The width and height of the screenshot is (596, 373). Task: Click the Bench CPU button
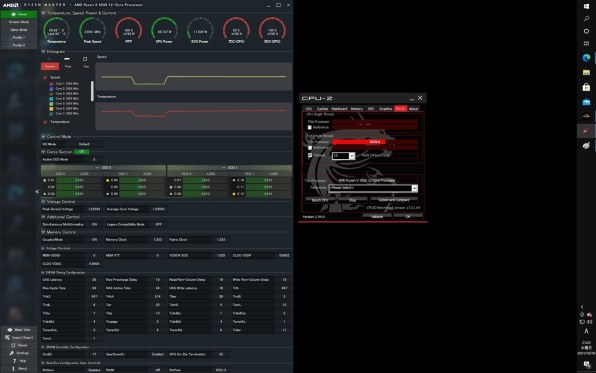coord(320,200)
